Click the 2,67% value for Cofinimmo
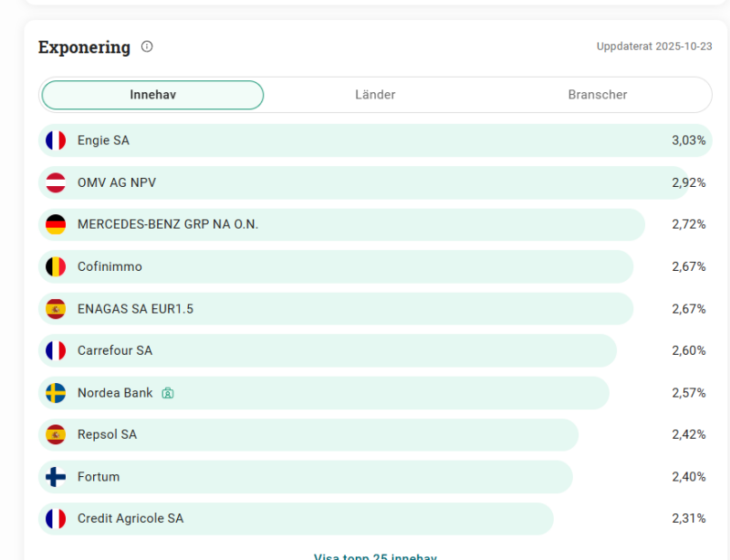Image resolution: width=730 pixels, height=560 pixels. [689, 266]
